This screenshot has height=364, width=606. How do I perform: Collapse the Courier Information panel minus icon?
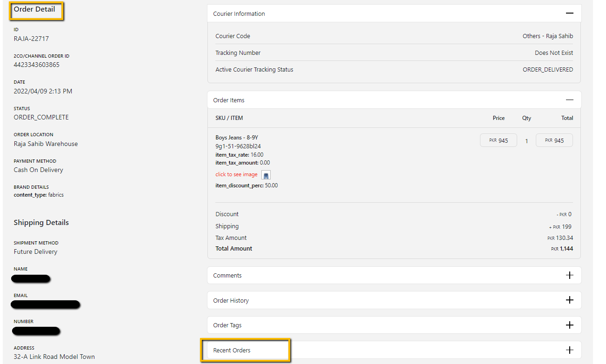point(569,13)
